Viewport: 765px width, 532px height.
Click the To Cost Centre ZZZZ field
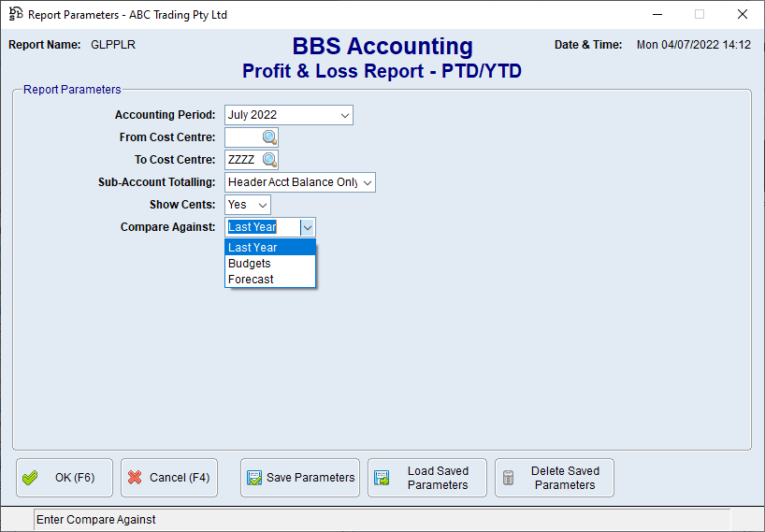pos(242,160)
